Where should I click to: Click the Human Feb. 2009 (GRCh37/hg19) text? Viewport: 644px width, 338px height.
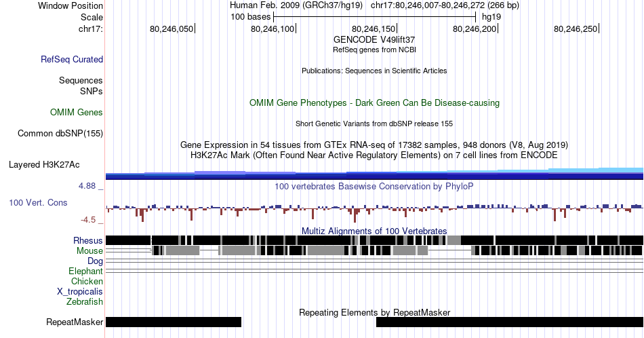pyautogui.click(x=296, y=5)
